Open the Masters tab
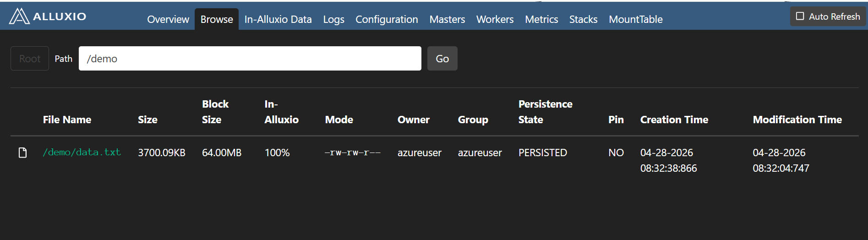The image size is (868, 240). point(447,19)
